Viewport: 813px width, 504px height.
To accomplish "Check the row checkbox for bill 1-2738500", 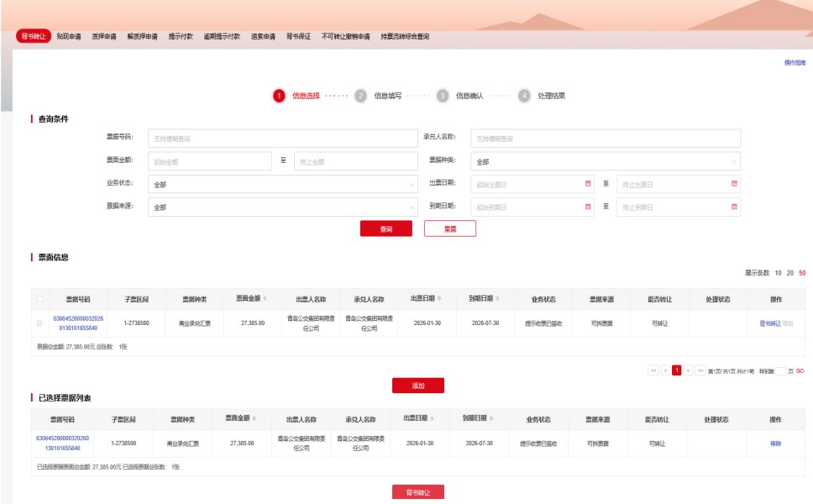I will pos(39,323).
